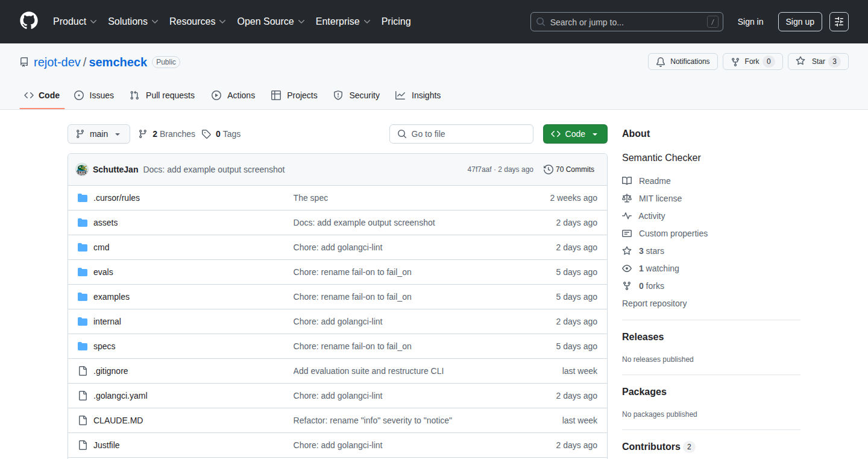Open the specs folder
The width and height of the screenshot is (868, 459).
coord(104,346)
